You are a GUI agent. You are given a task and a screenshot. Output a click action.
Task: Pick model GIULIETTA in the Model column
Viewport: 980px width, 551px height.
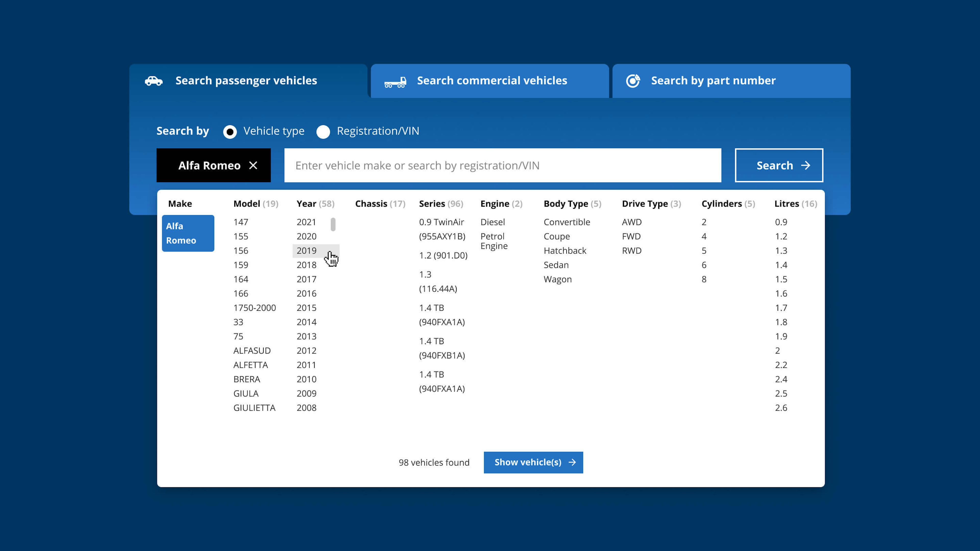coord(254,408)
